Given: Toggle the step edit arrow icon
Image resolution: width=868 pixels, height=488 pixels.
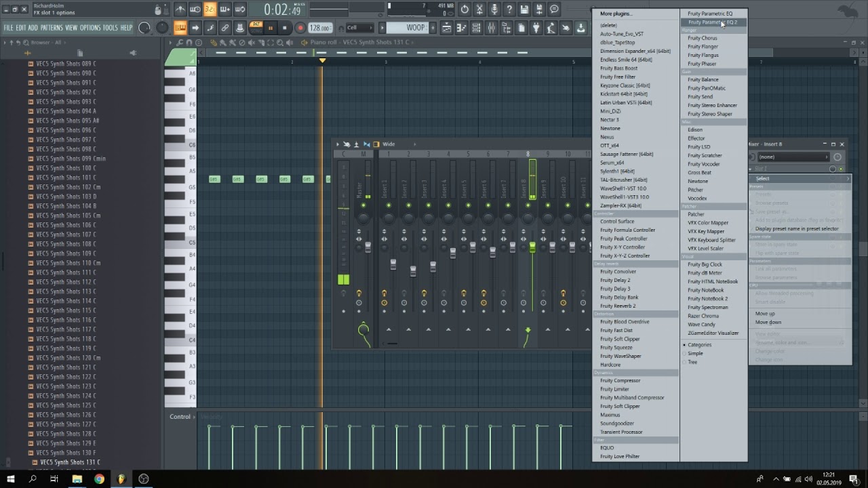Looking at the screenshot, I should [x=195, y=28].
